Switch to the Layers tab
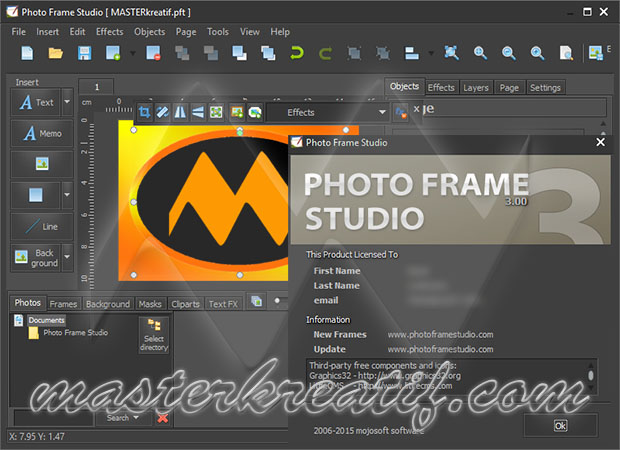This screenshot has height=450, width=620. click(x=476, y=87)
